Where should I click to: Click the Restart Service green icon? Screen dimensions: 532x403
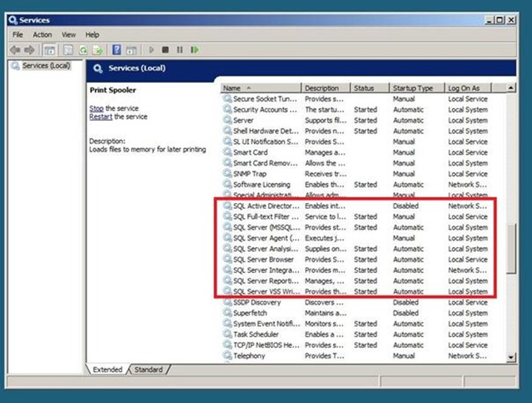pos(194,50)
